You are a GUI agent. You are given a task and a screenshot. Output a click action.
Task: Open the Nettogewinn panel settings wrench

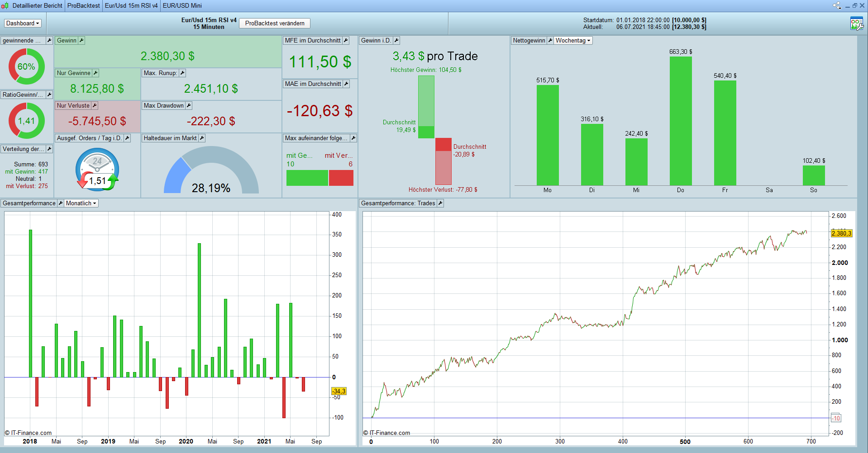[x=550, y=40]
